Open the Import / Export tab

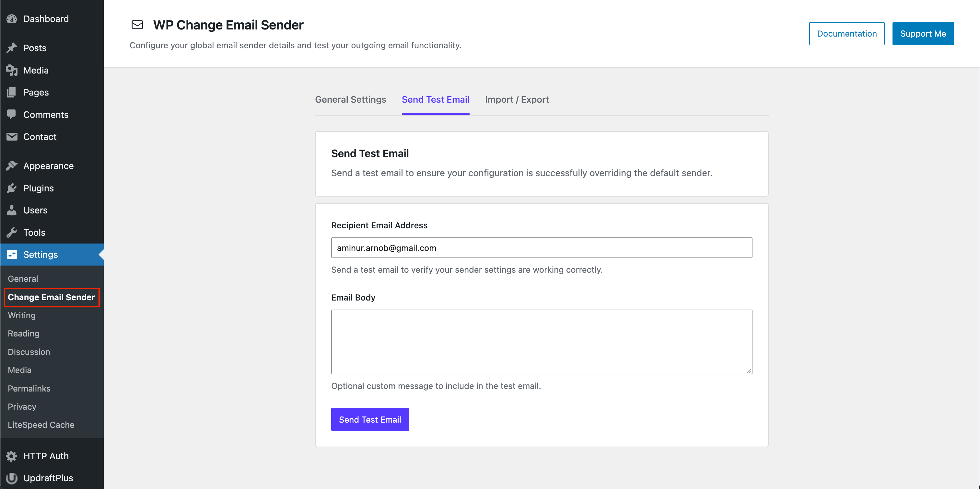coord(517,99)
